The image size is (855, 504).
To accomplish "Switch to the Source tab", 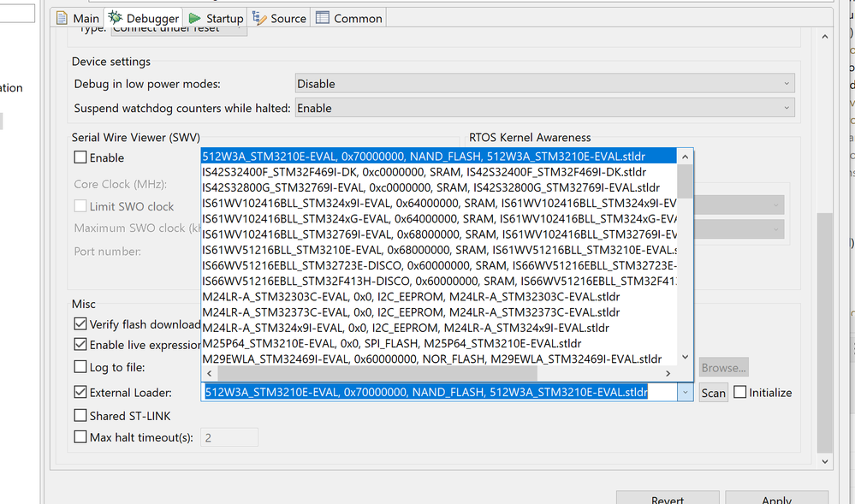I will tap(279, 18).
